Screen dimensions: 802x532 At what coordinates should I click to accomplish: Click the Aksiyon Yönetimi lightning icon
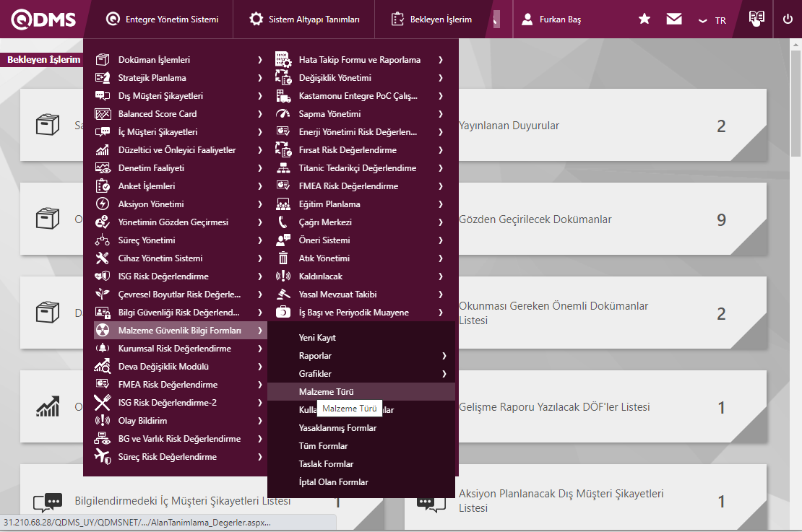103,204
